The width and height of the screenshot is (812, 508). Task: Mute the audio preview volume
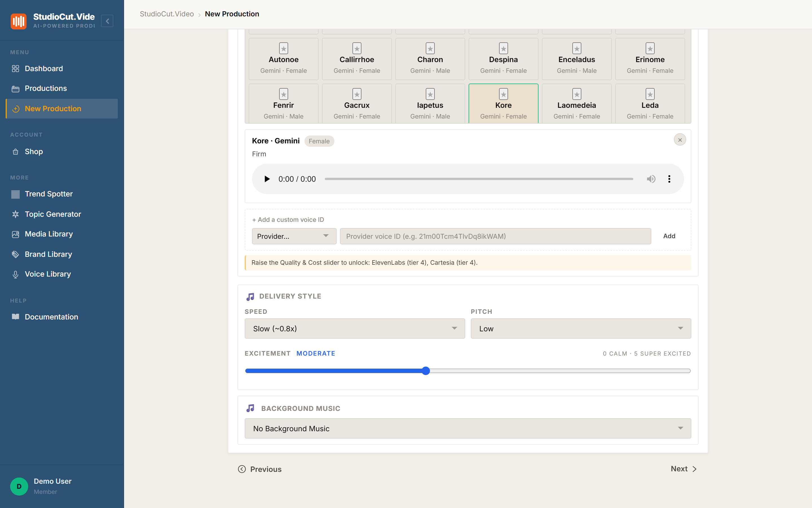coord(651,179)
